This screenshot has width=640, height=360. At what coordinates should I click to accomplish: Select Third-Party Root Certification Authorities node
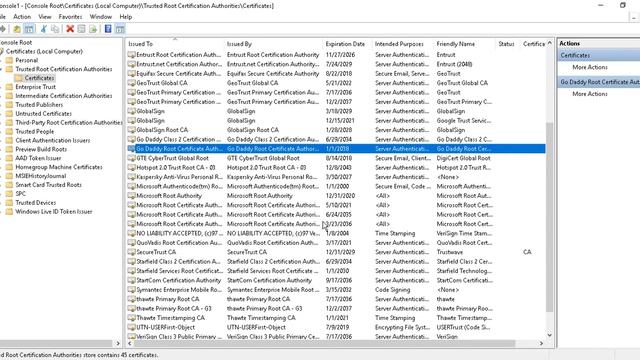click(69, 123)
